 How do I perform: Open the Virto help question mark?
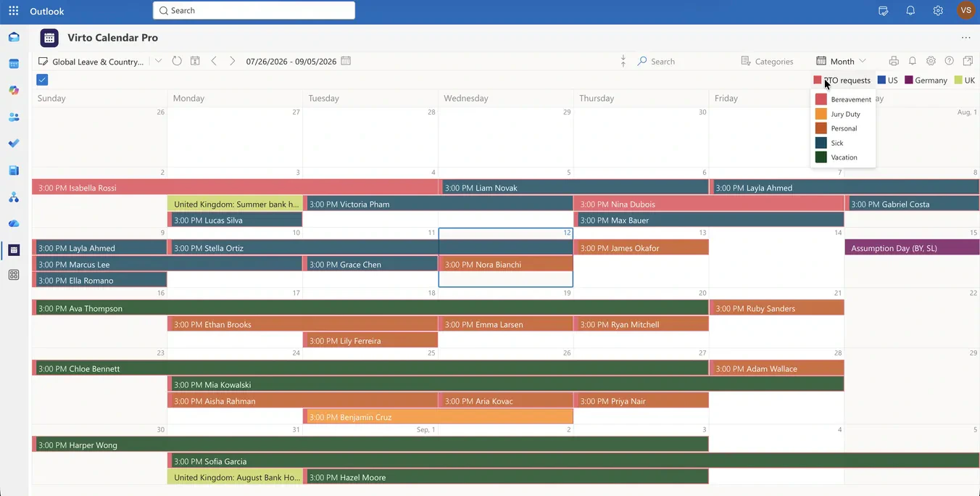[x=949, y=61]
